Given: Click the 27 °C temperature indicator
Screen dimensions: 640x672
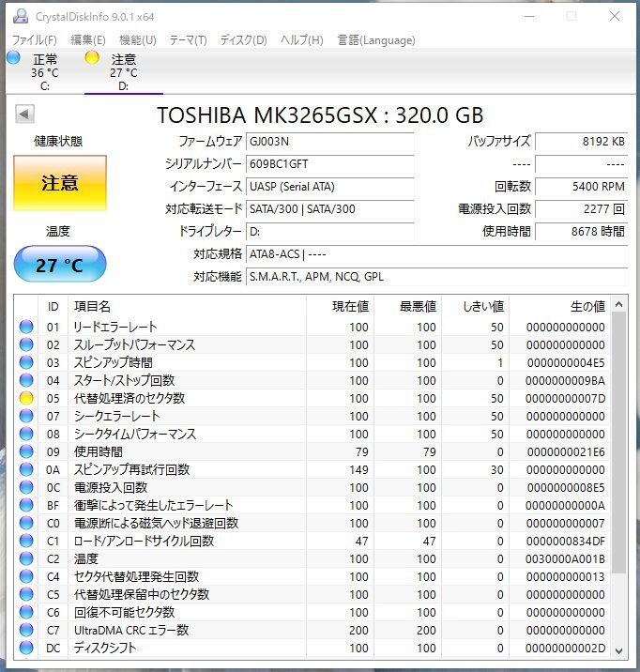Looking at the screenshot, I should click(x=60, y=264).
